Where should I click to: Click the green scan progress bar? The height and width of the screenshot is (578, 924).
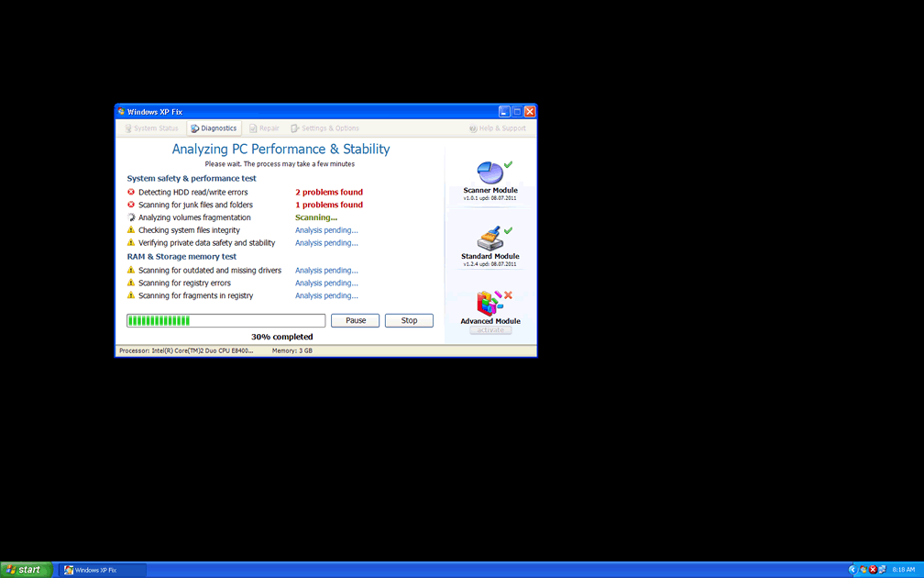pyautogui.click(x=225, y=320)
